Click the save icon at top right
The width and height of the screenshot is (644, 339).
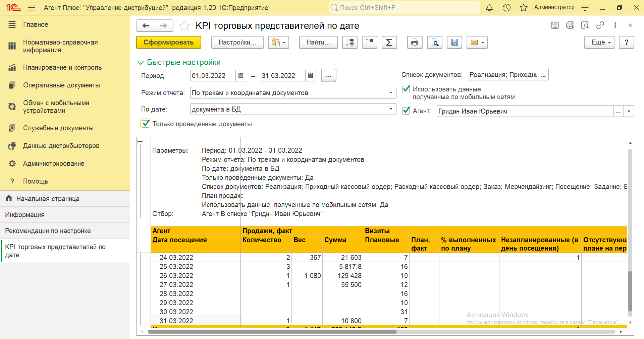tap(555, 25)
